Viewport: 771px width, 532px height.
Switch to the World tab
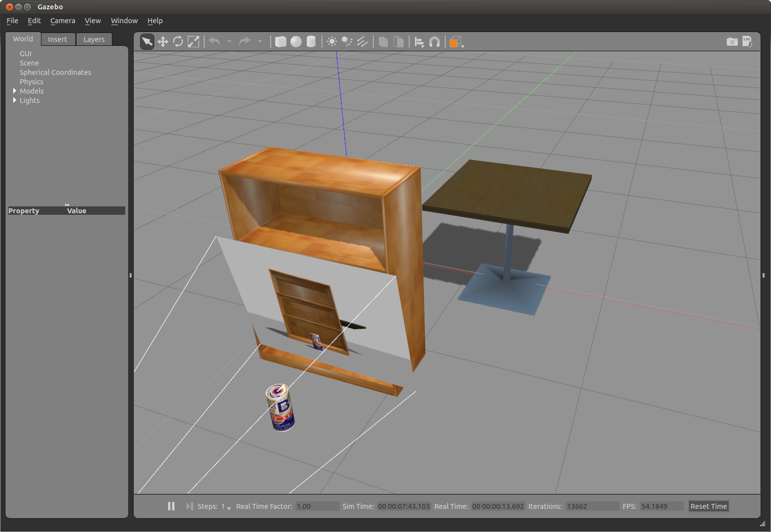(x=23, y=39)
